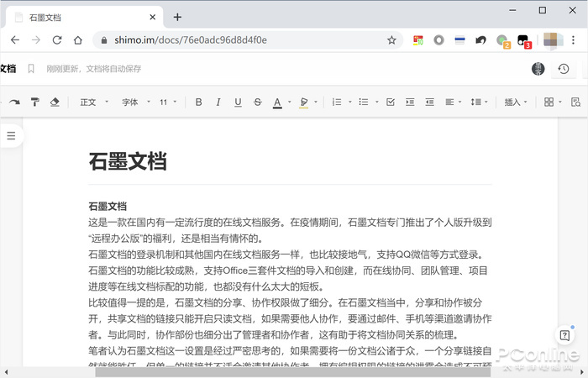Viewport: 588px width, 378px height.
Task: Open the document outline sidebar button
Action: click(11, 135)
